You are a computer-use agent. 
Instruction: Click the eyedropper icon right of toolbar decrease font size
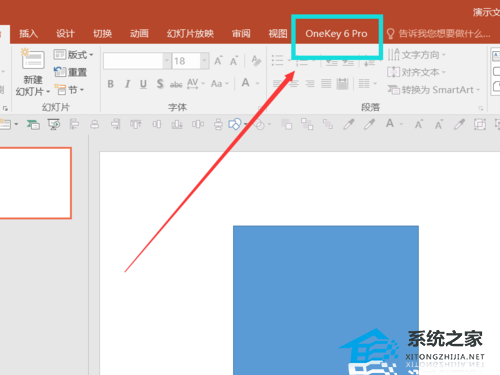click(459, 124)
